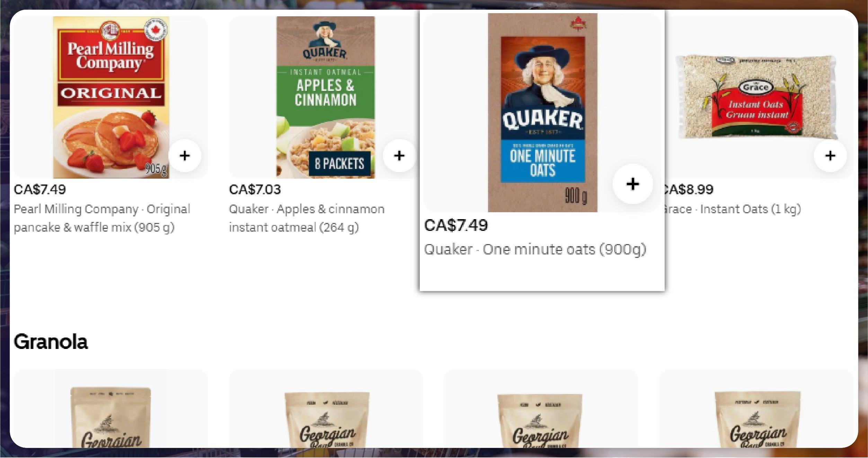868x458 pixels.
Task: Add Grace Instant Oats with plus icon
Action: (830, 155)
